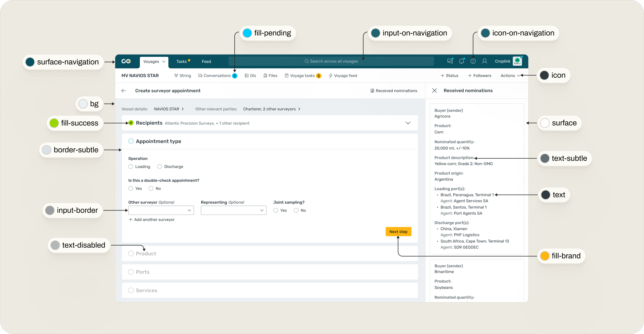Click the info circle icon in top bar
The height and width of the screenshot is (334, 644).
pyautogui.click(x=473, y=61)
